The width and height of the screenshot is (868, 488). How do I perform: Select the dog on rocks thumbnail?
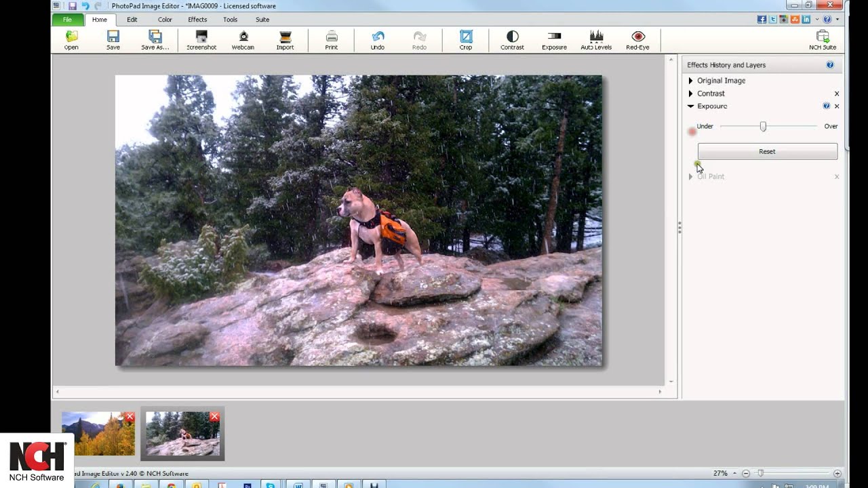182,434
